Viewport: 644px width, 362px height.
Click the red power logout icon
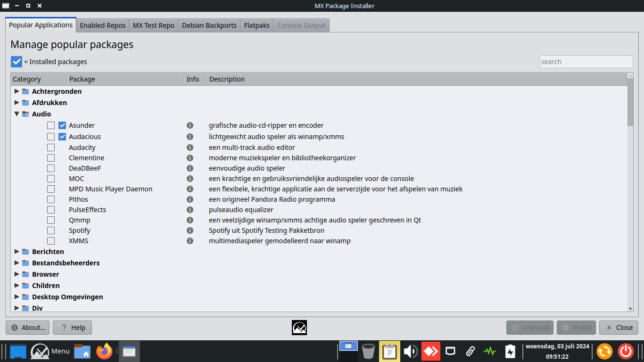pyautogui.click(x=626, y=351)
